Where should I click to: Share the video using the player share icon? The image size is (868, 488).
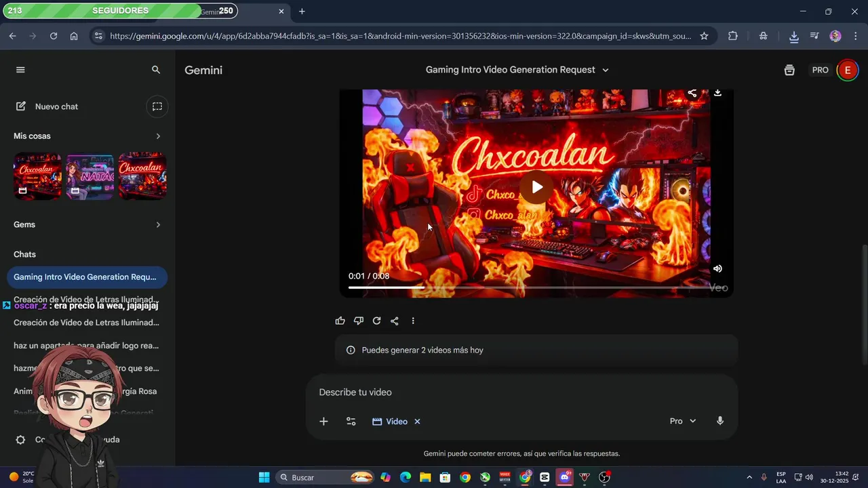click(x=692, y=93)
